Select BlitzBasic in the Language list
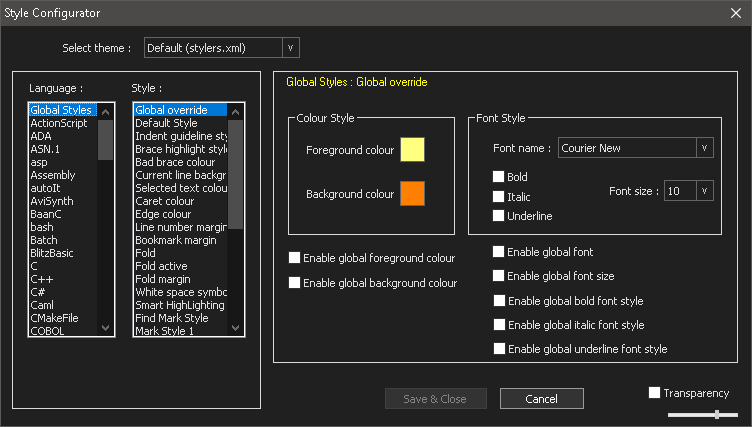 [x=63, y=252]
